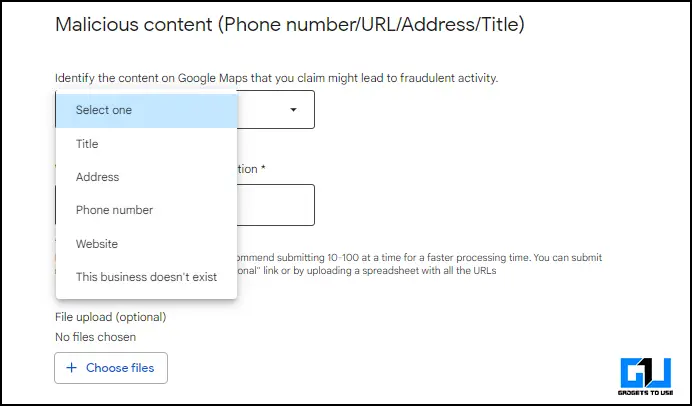Click the plus icon beside Choose files
This screenshot has height=406, width=692.
(71, 368)
